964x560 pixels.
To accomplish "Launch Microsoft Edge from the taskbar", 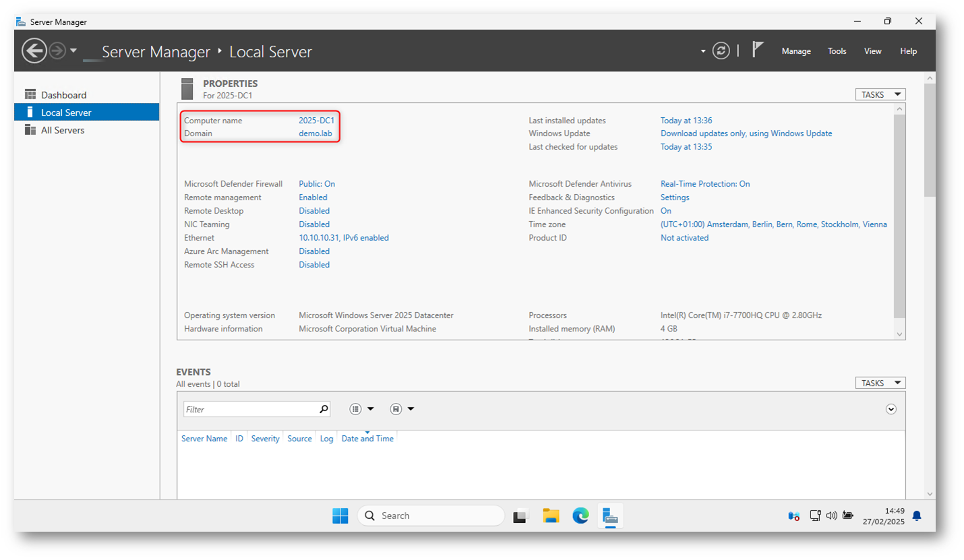I will click(x=580, y=516).
